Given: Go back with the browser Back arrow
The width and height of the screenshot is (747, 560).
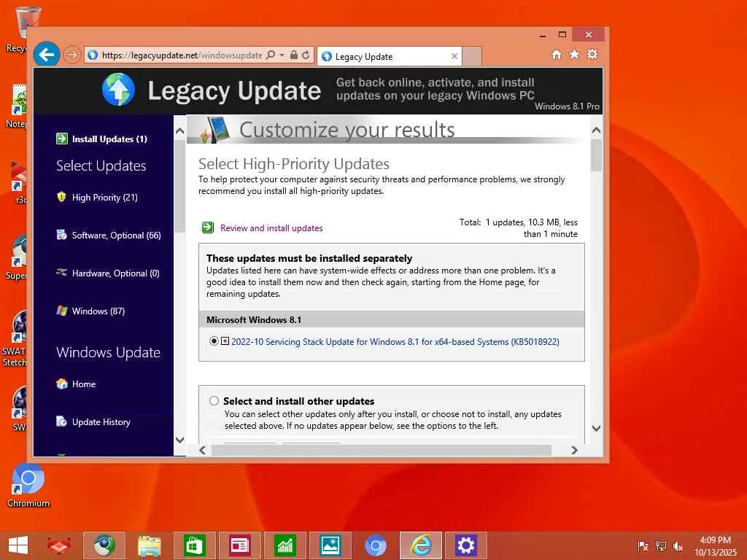Looking at the screenshot, I should pos(46,55).
